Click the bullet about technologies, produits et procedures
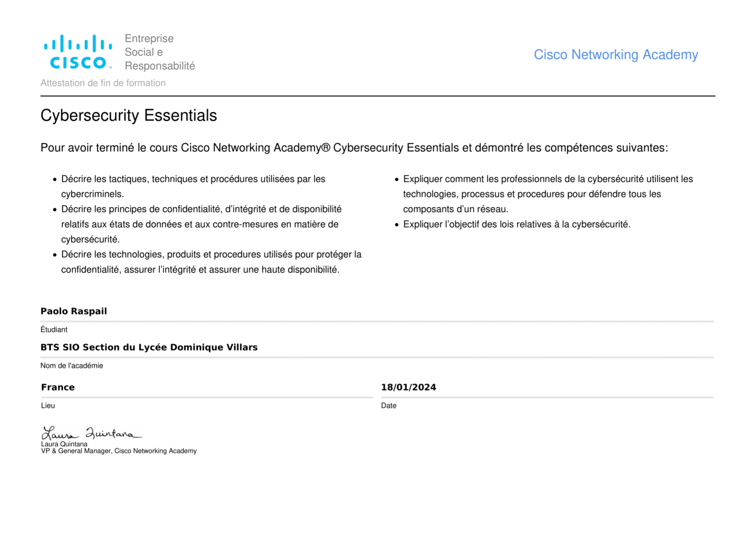 pyautogui.click(x=211, y=262)
